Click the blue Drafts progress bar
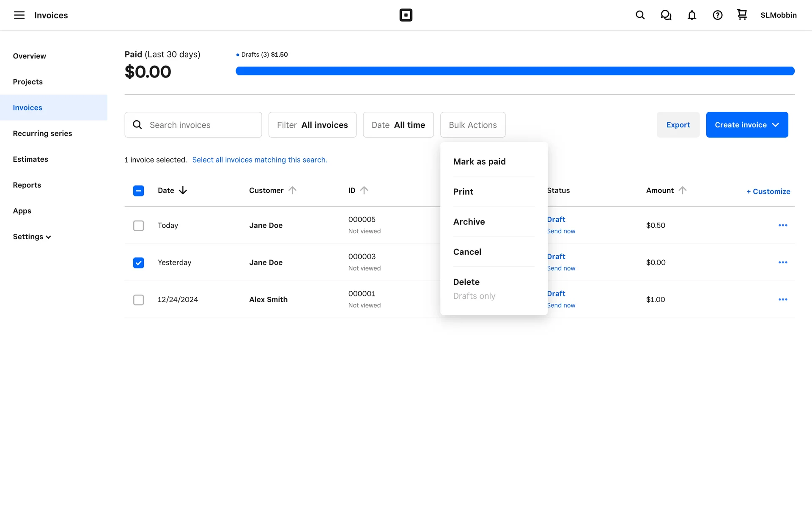This screenshot has height=508, width=812. tap(515, 71)
